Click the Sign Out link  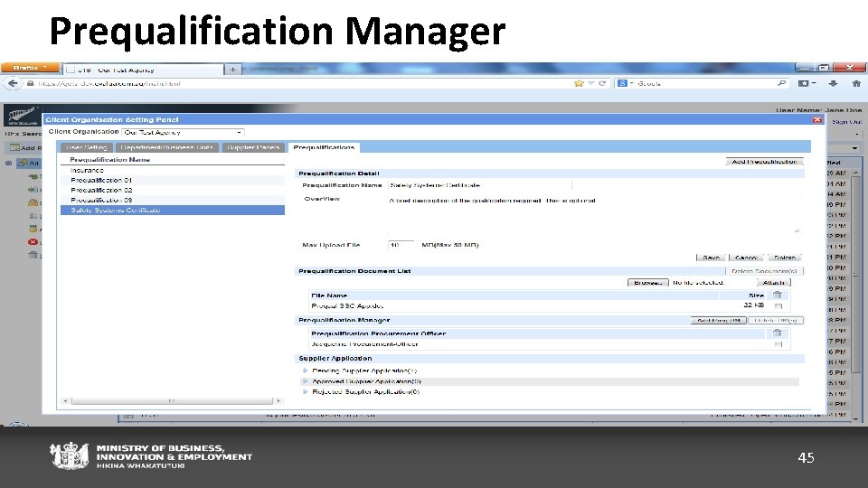(x=847, y=122)
